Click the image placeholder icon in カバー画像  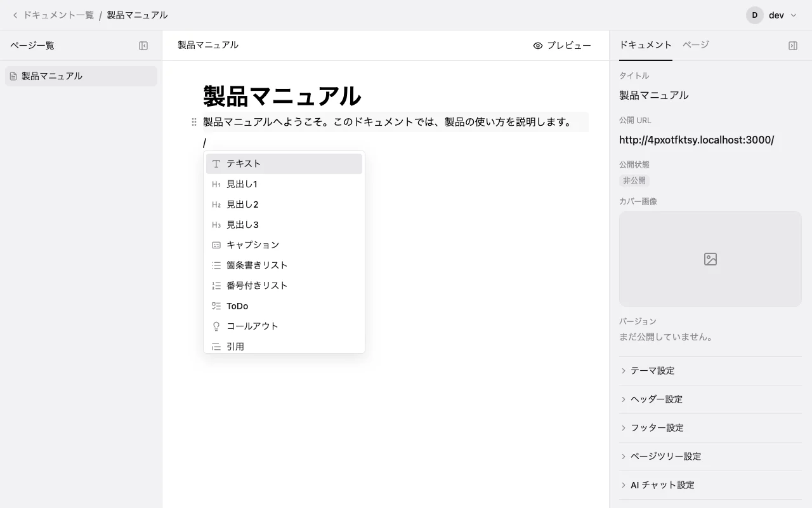[x=710, y=259]
